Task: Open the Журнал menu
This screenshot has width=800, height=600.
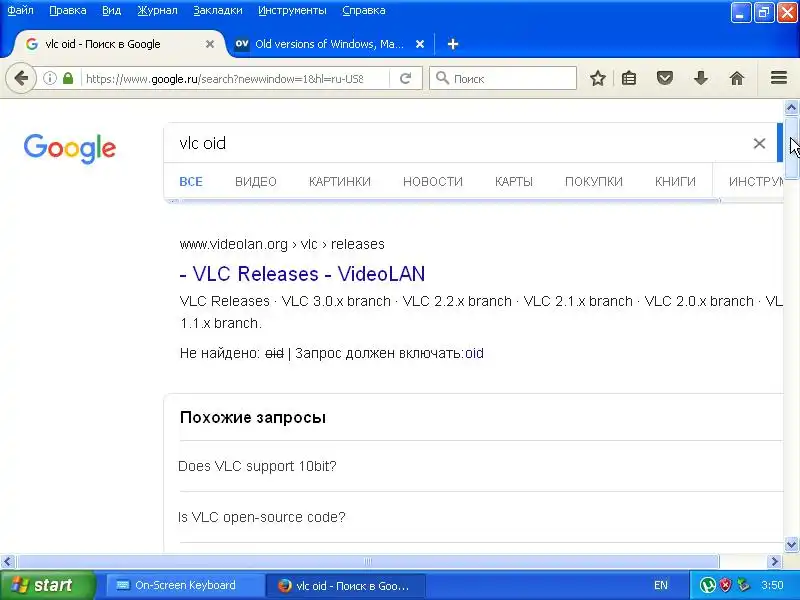Action: pos(157,10)
